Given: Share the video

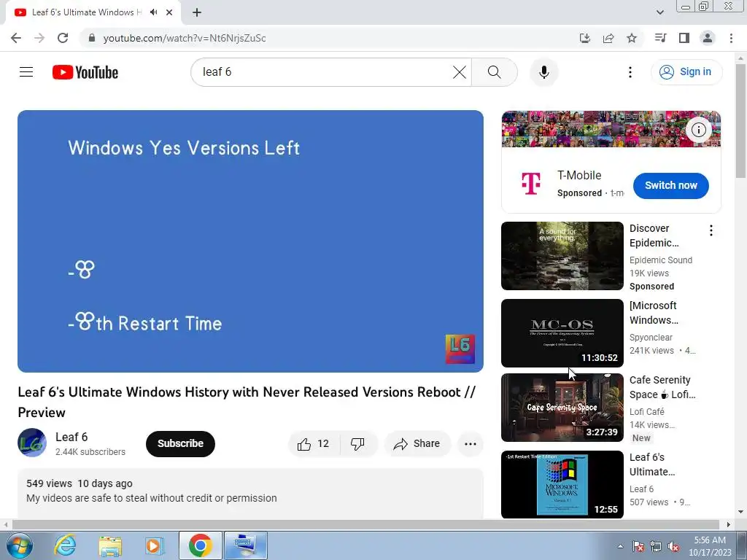Looking at the screenshot, I should (x=417, y=444).
